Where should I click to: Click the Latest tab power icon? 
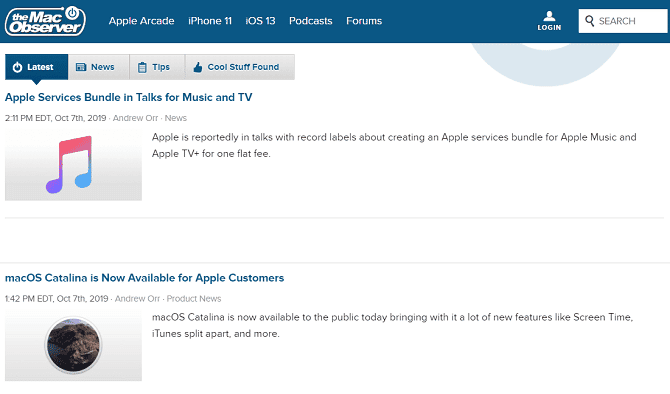click(17, 67)
